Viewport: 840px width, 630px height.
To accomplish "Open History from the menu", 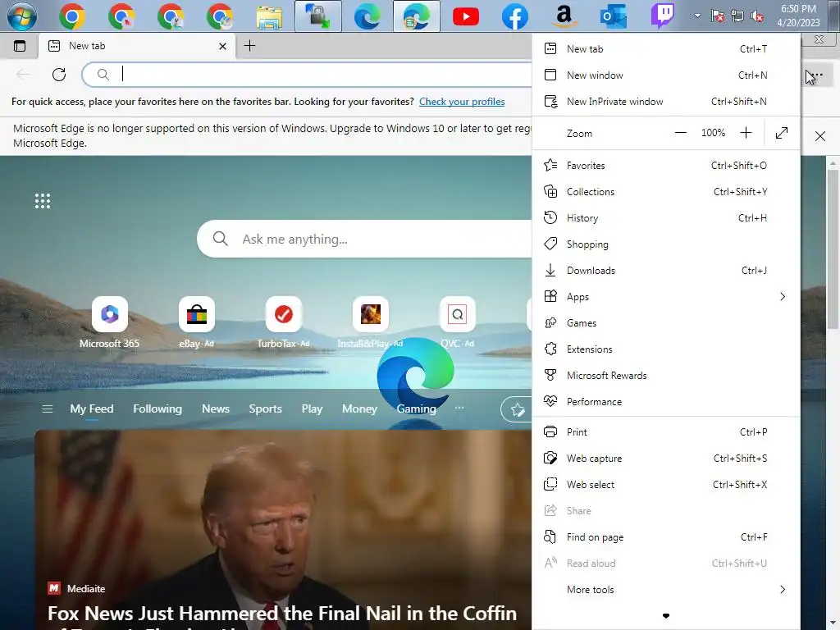I will 666,218.
